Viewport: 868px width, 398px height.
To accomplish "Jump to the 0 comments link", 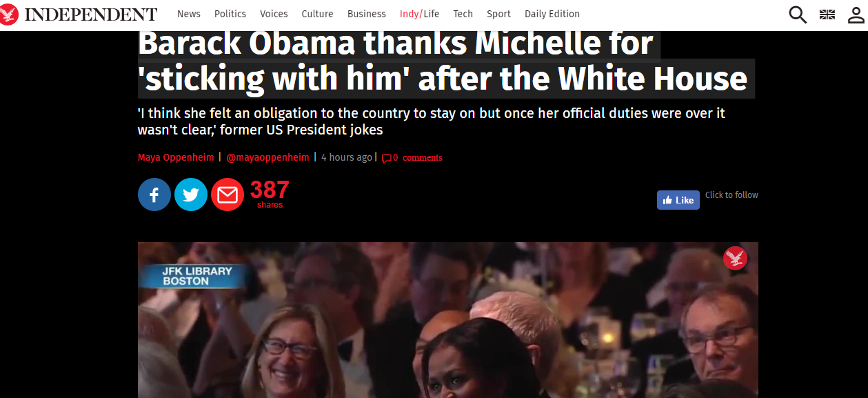I will point(418,158).
